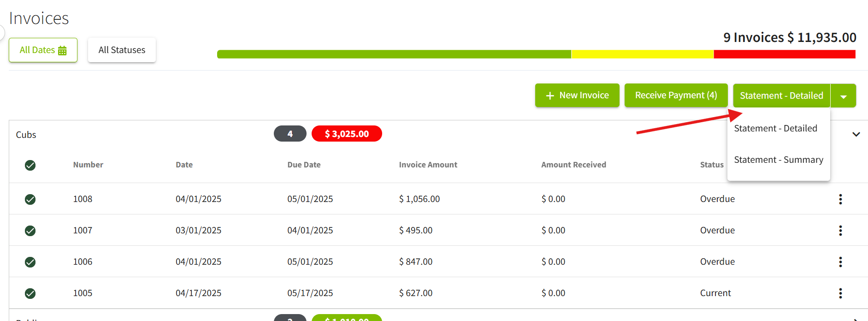This screenshot has width=868, height=321.
Task: Click plus icon on New Invoice button
Action: point(549,95)
